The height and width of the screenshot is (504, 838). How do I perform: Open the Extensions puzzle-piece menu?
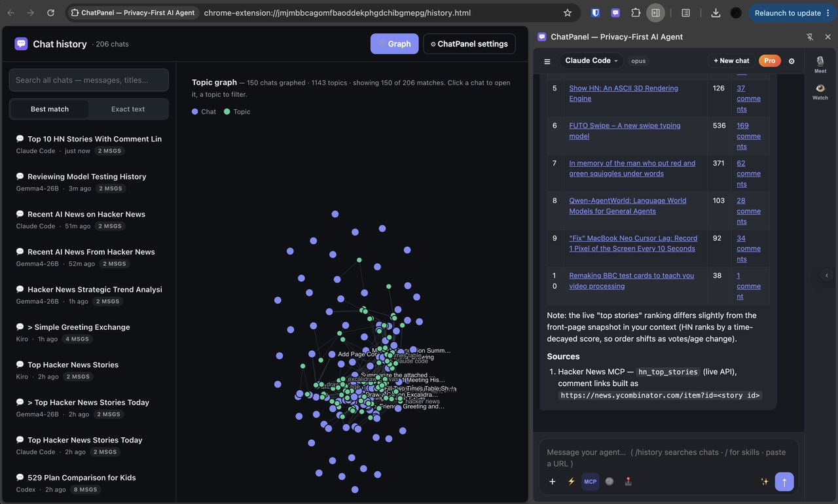point(636,12)
